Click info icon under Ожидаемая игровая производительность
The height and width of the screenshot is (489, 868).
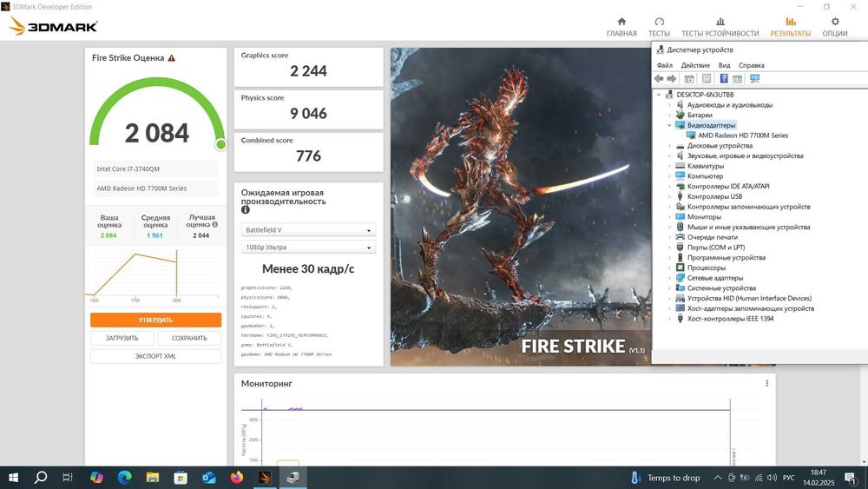coord(246,210)
